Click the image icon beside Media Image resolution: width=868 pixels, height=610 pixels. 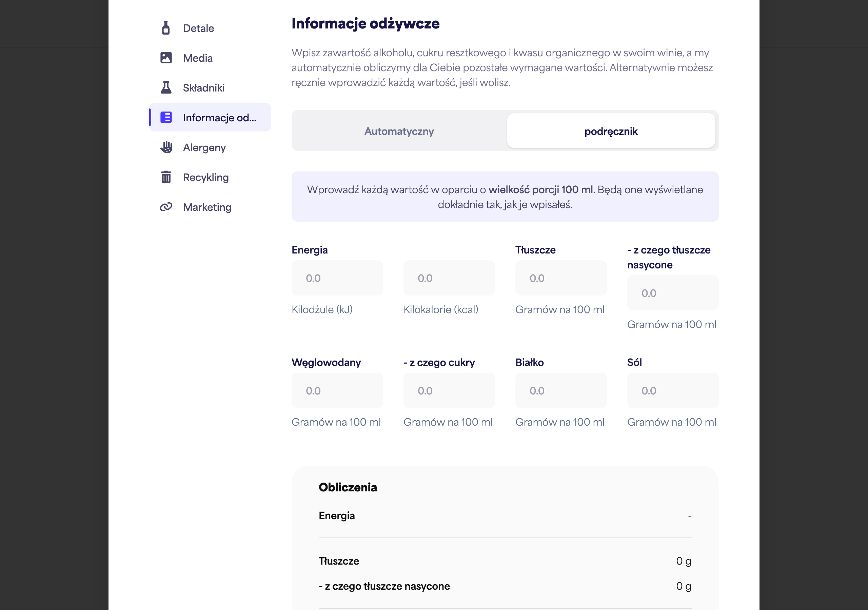[x=166, y=58]
